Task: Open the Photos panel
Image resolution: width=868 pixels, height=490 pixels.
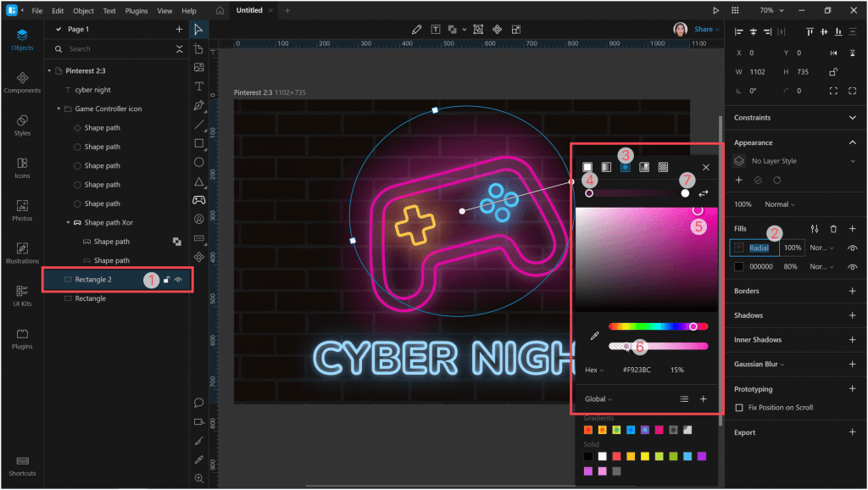Action: click(22, 210)
